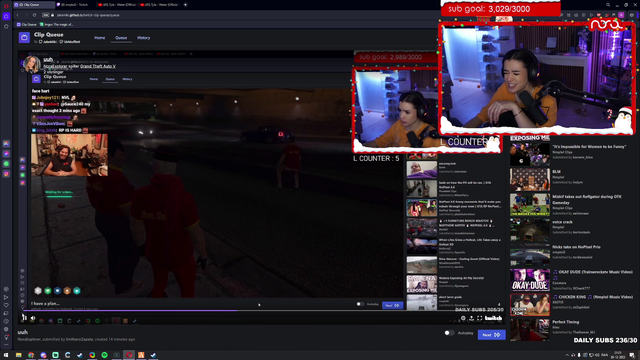
Task: Select the Clip Queue browser tab
Action: [33, 5]
